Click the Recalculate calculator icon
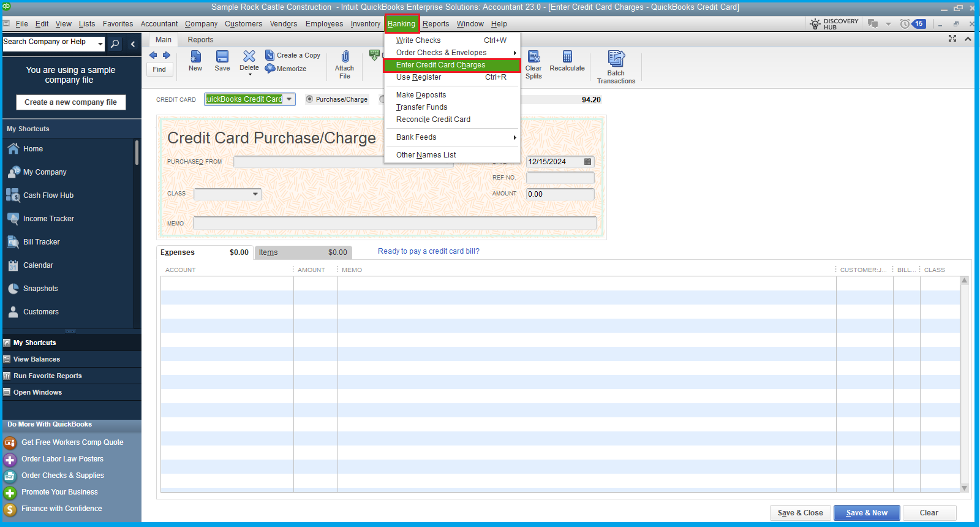 [x=567, y=57]
